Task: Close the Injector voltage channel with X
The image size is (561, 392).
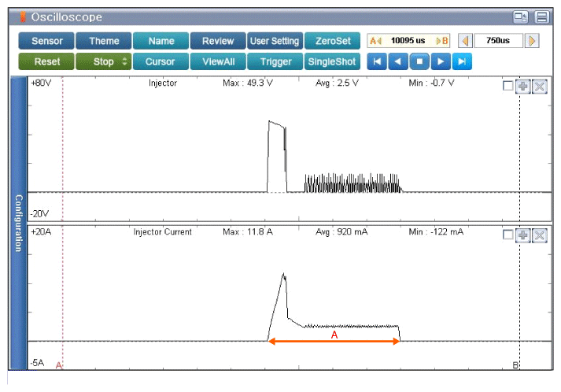Action: (x=539, y=87)
